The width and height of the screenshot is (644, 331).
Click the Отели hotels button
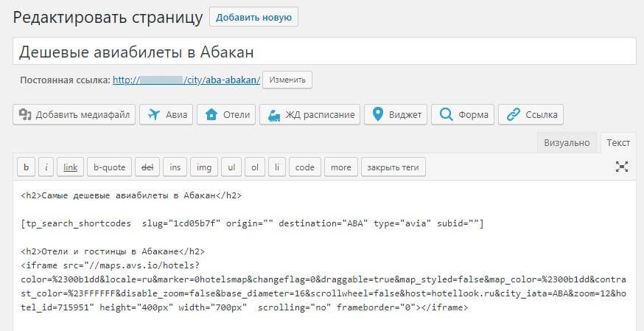tap(227, 115)
